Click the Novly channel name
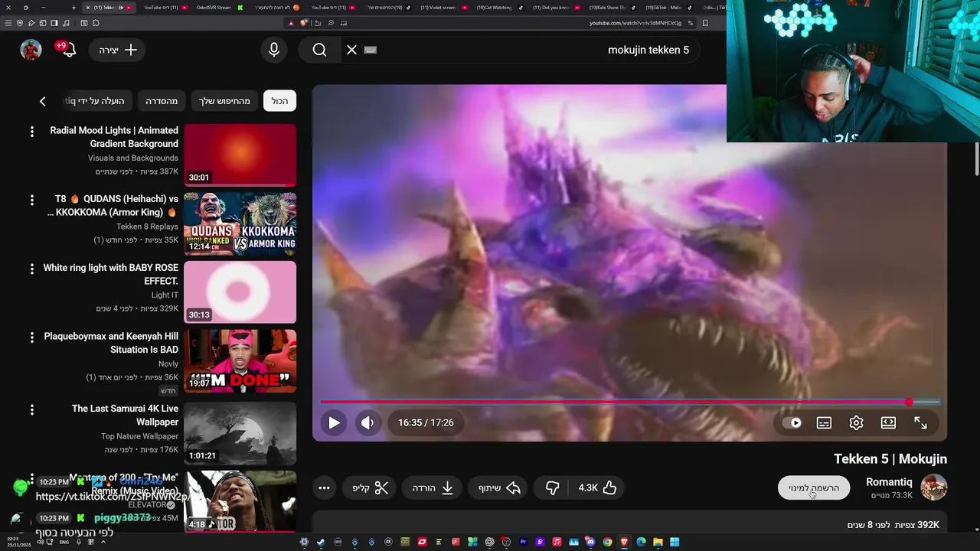This screenshot has height=551, width=980. click(x=168, y=364)
